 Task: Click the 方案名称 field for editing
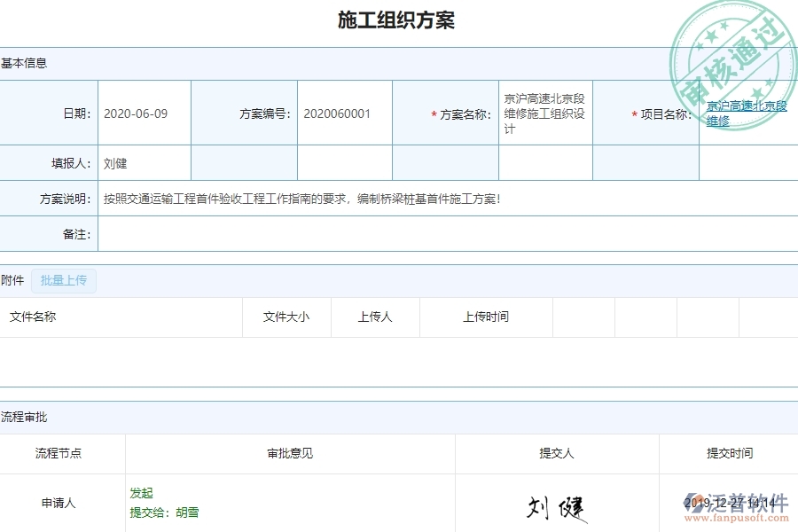(543, 113)
